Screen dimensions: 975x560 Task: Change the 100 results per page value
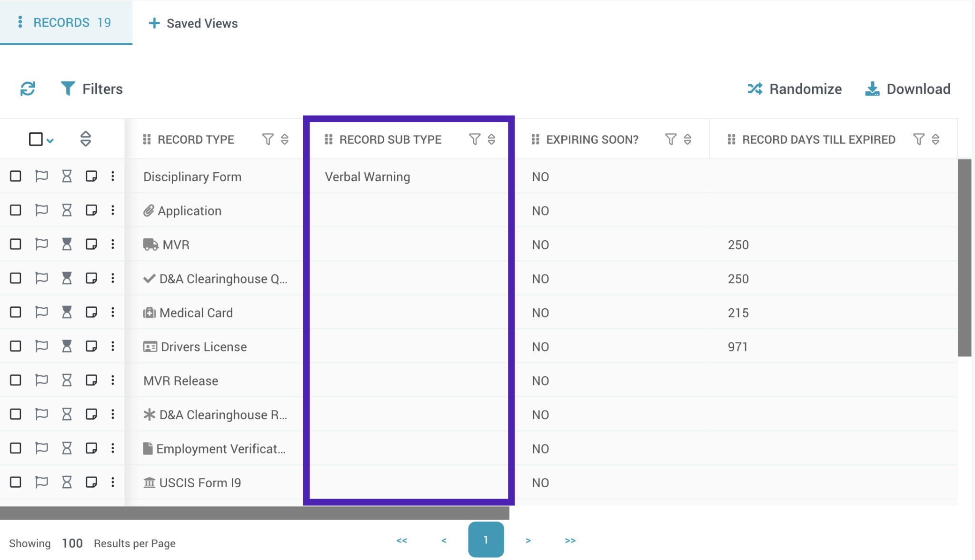(x=72, y=543)
